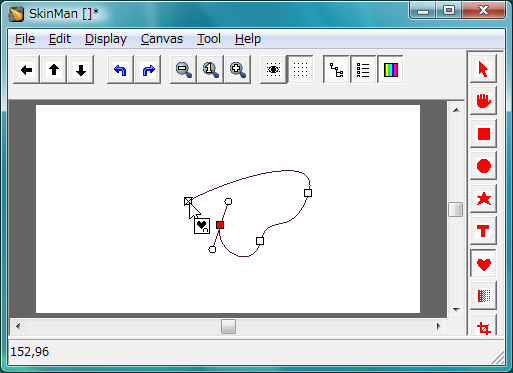Select the heart curve shape tool
This screenshot has width=513, height=373.
(x=483, y=264)
